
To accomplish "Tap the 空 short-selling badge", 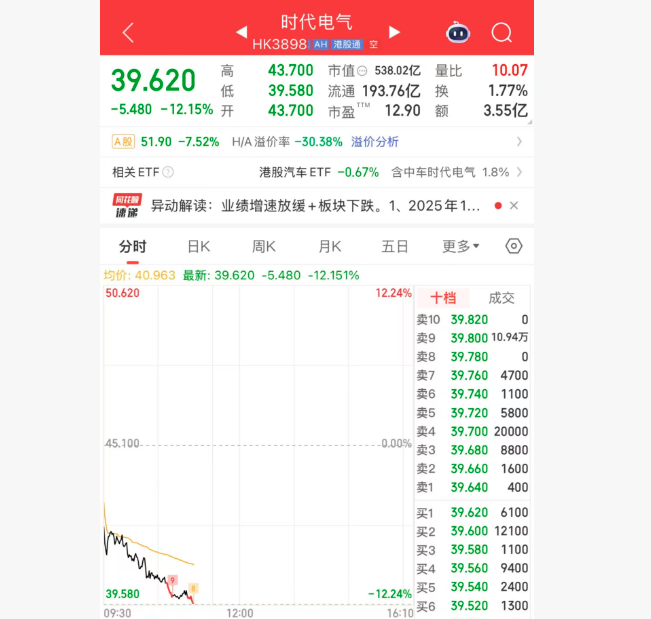I will tap(374, 44).
